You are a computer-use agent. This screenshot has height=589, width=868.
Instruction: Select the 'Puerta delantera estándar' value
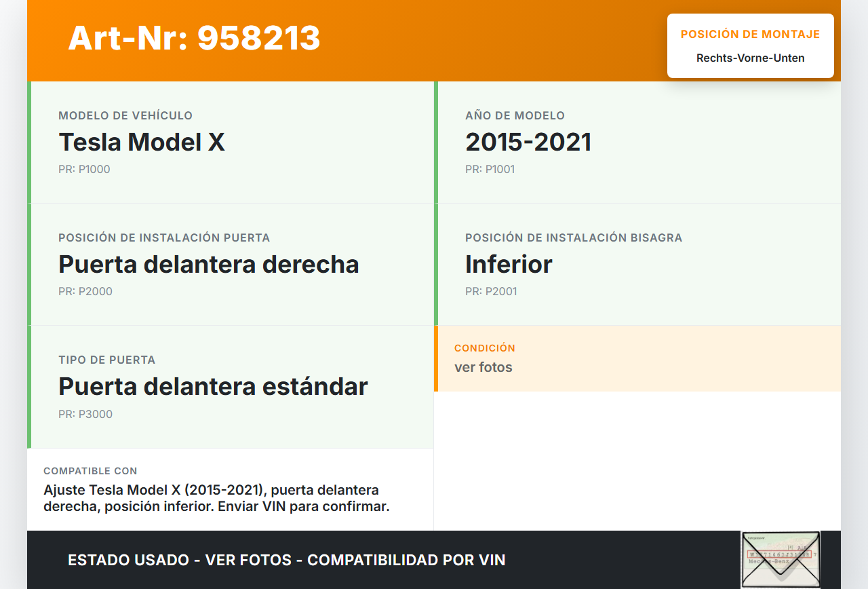[x=213, y=386]
